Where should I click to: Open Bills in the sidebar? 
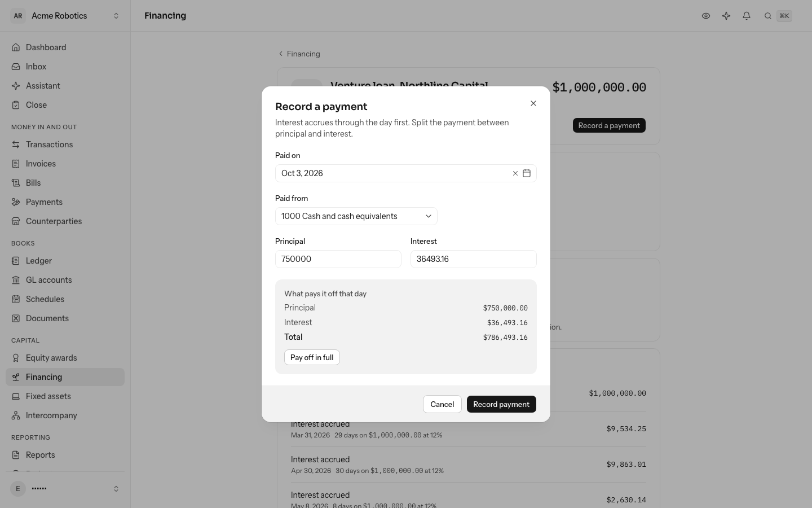(65, 183)
